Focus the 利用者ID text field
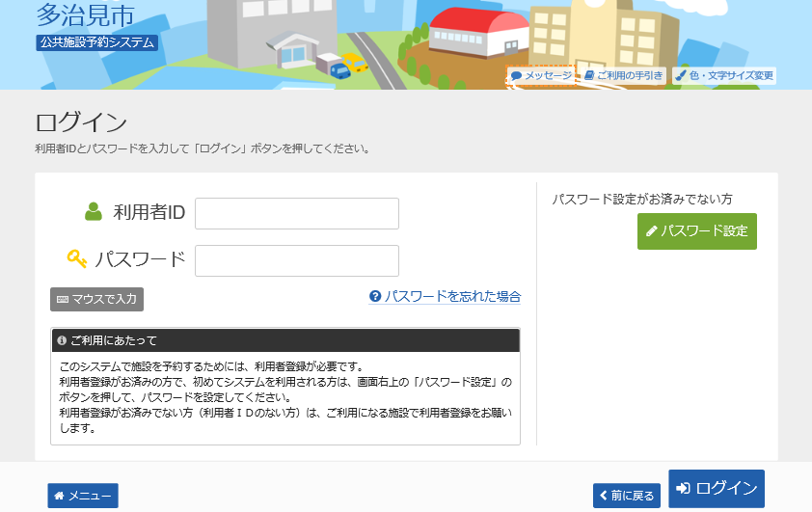812x512 pixels. pyautogui.click(x=297, y=214)
